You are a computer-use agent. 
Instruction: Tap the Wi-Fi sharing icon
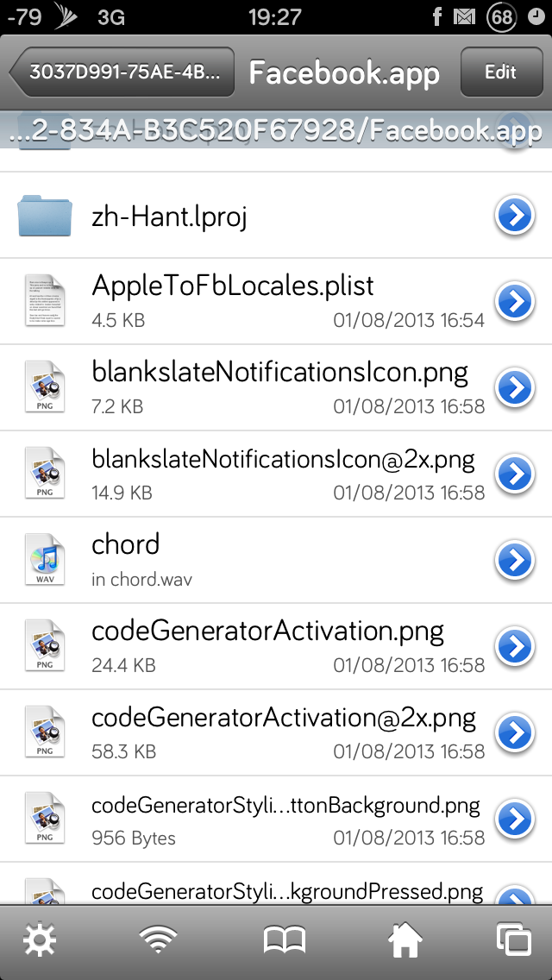point(158,939)
